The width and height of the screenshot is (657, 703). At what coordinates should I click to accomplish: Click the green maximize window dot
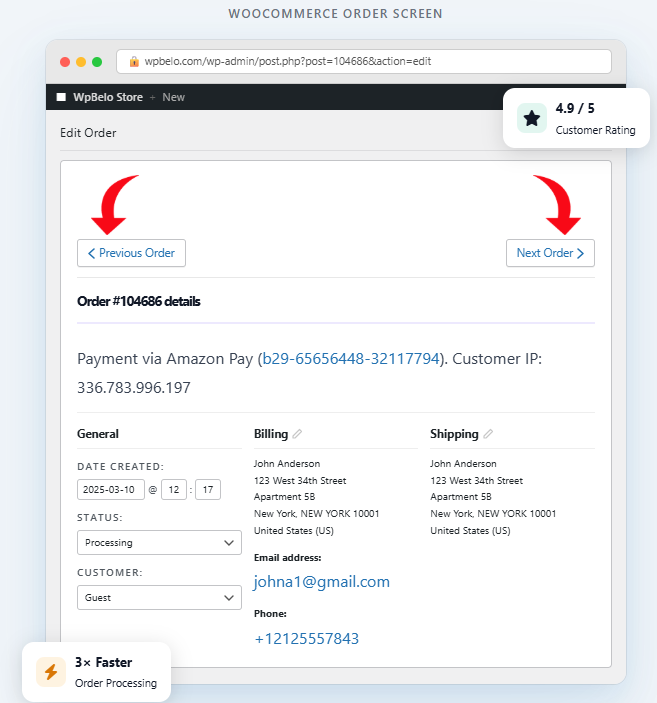(97, 61)
